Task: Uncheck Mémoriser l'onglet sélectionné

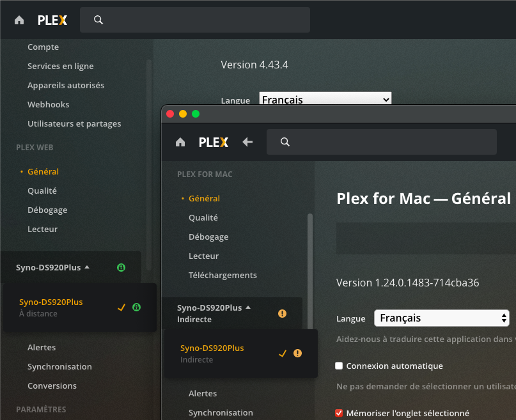Action: 339,414
